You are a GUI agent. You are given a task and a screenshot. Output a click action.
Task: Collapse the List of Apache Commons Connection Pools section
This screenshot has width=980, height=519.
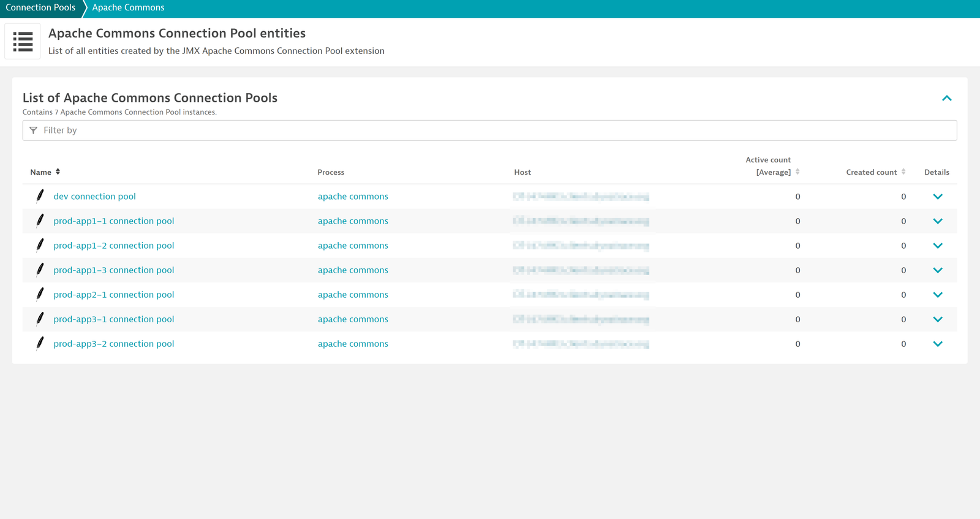947,98
